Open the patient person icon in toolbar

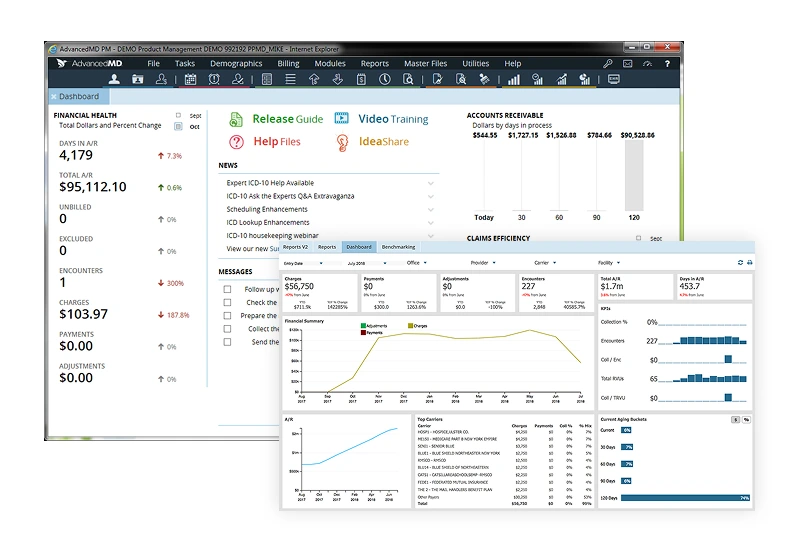[x=114, y=79]
